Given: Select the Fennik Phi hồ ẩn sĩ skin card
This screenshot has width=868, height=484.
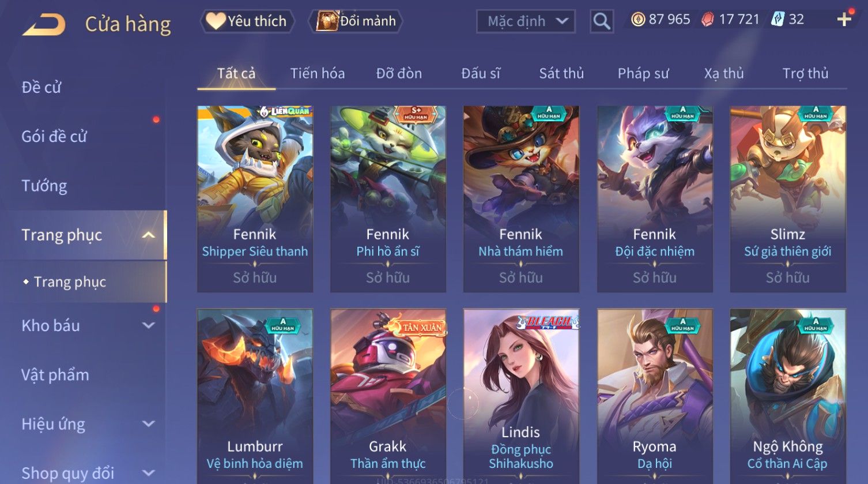Looking at the screenshot, I should click(x=388, y=198).
